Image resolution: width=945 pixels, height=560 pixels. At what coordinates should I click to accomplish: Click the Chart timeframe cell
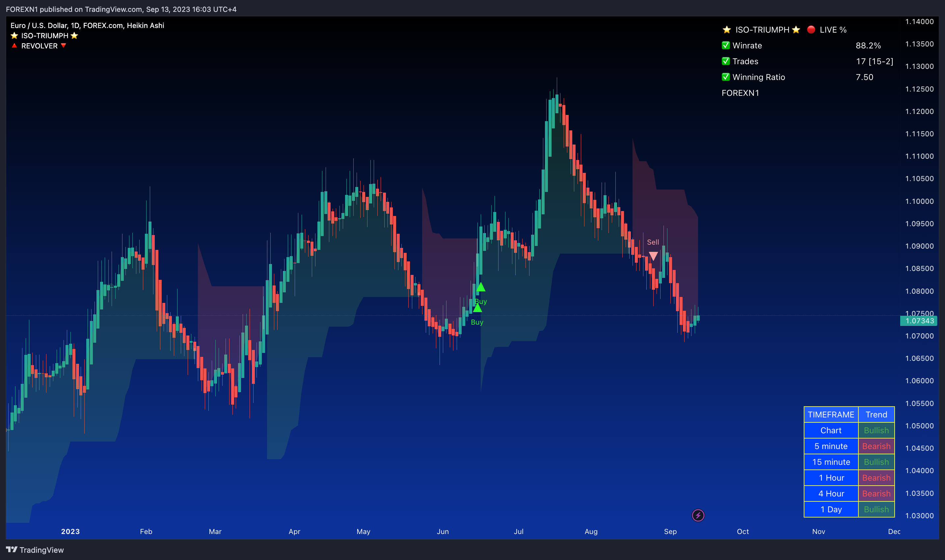coord(831,430)
